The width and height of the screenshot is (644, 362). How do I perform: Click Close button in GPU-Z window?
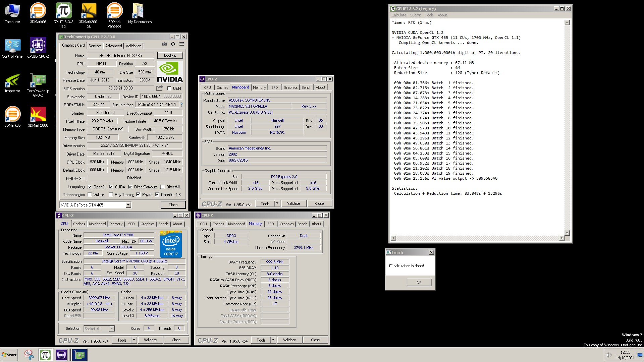click(173, 205)
